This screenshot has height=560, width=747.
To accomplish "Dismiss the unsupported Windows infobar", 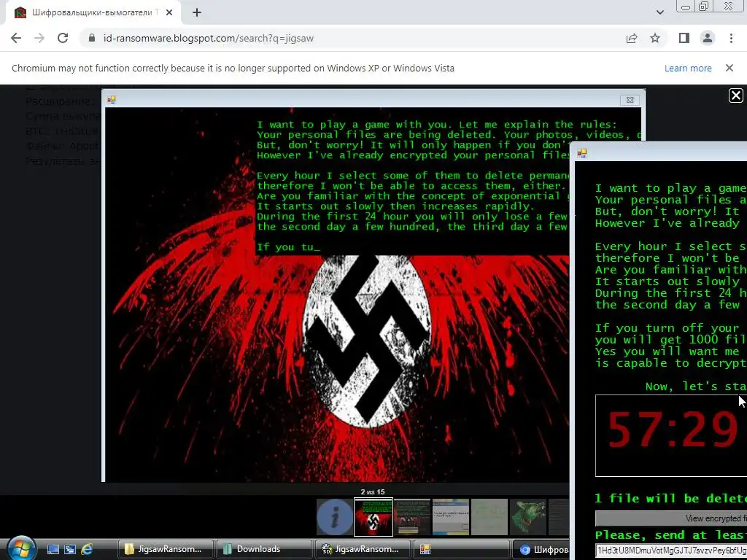I will click(x=729, y=68).
